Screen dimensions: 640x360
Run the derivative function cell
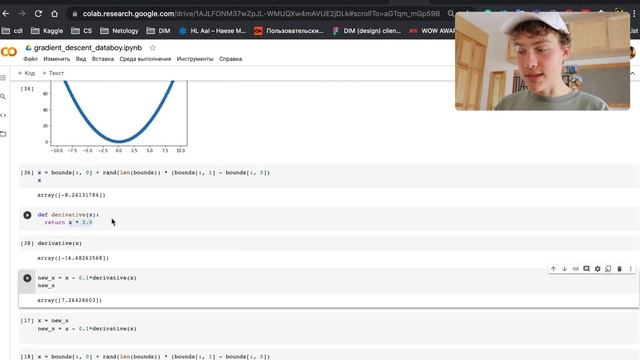[27, 215]
